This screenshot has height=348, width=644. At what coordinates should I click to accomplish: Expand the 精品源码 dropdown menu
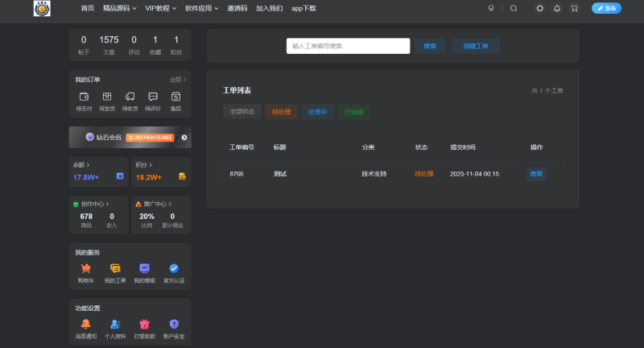point(119,8)
